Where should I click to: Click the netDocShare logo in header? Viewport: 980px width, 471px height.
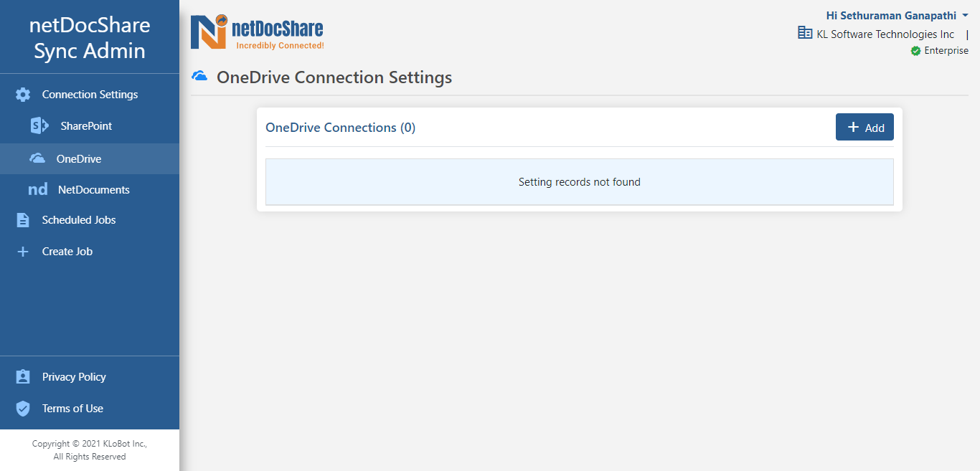257,32
